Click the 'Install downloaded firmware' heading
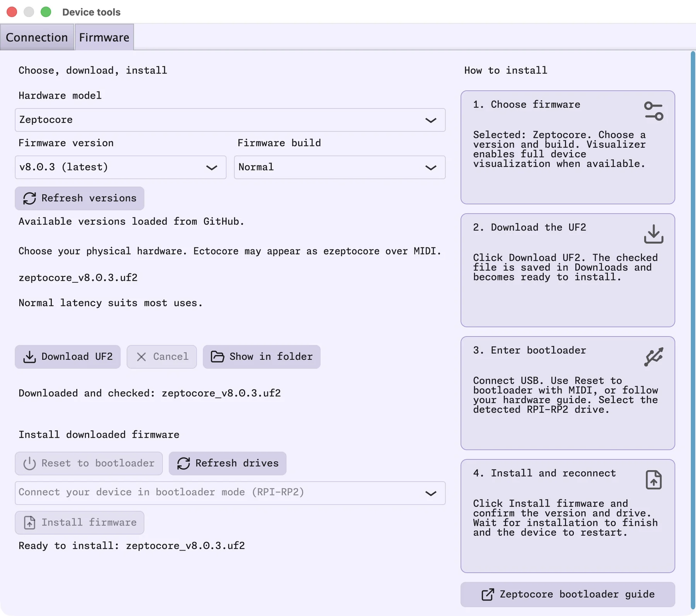The width and height of the screenshot is (696, 616). pyautogui.click(x=99, y=435)
